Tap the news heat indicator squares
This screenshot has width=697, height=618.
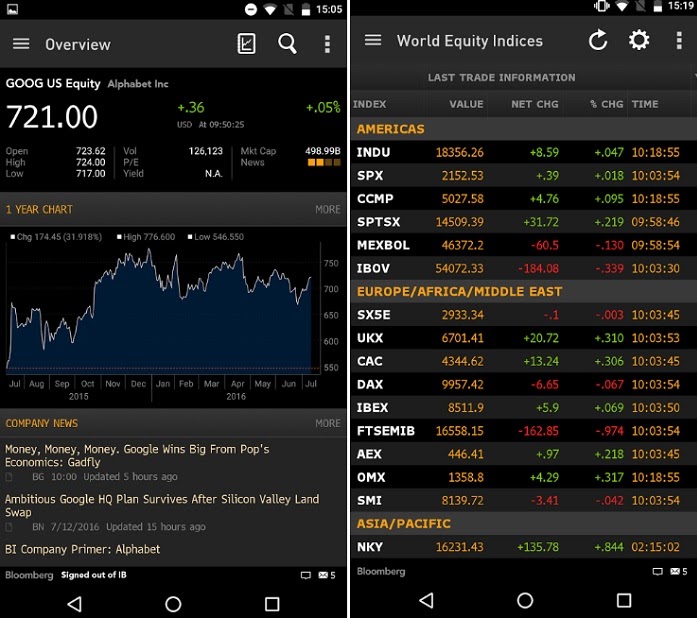tap(324, 163)
